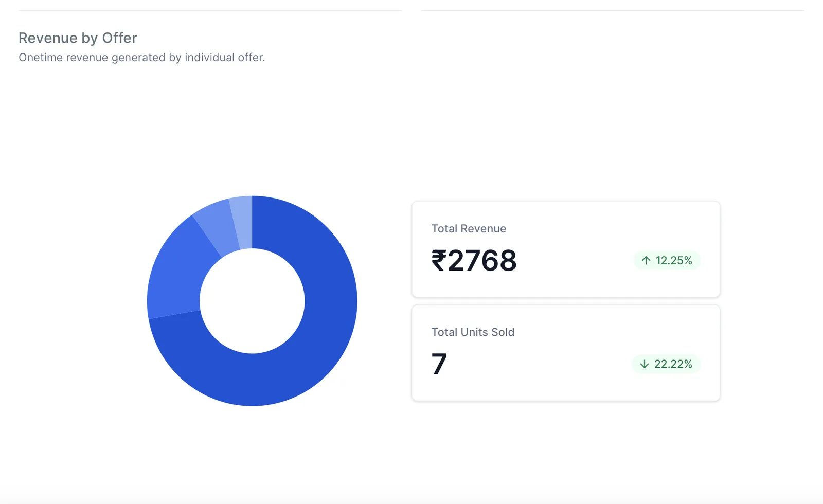Click the units sold value 7
The image size is (823, 504).
tap(439, 364)
